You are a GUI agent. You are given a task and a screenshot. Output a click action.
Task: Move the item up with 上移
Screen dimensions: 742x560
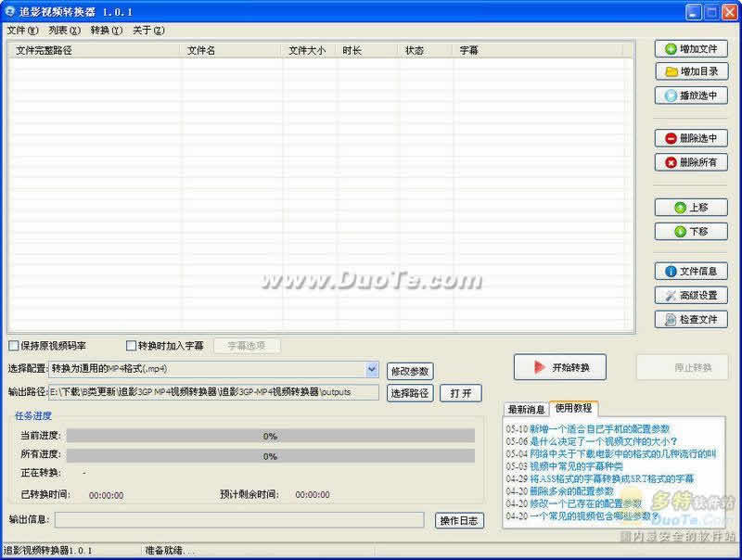(x=691, y=208)
